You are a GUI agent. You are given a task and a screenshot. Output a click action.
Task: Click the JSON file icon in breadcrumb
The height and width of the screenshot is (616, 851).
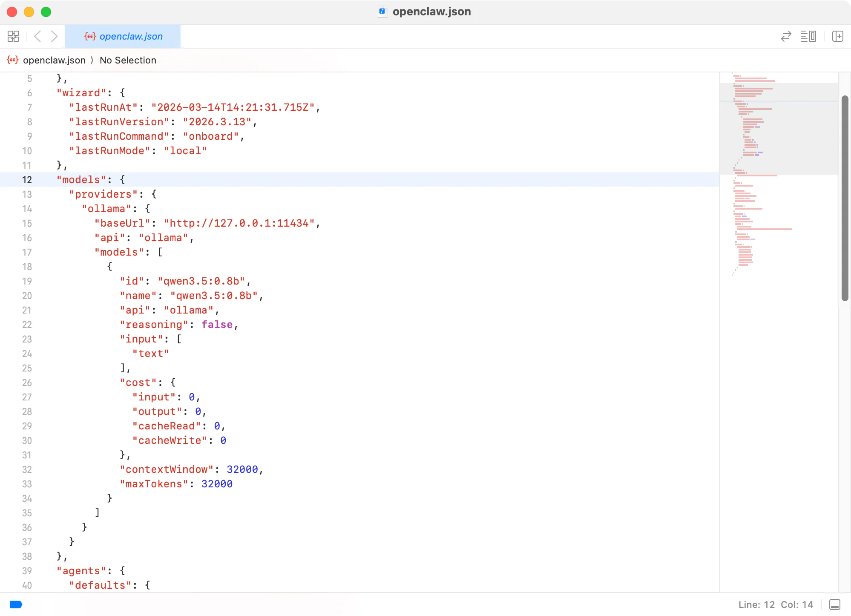tap(13, 60)
